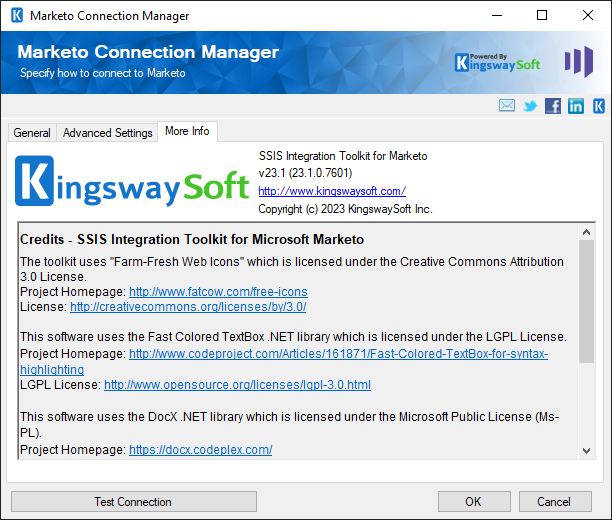The width and height of the screenshot is (612, 520).
Task: Minimize the Marketo Connection Manager window
Action: click(x=497, y=16)
